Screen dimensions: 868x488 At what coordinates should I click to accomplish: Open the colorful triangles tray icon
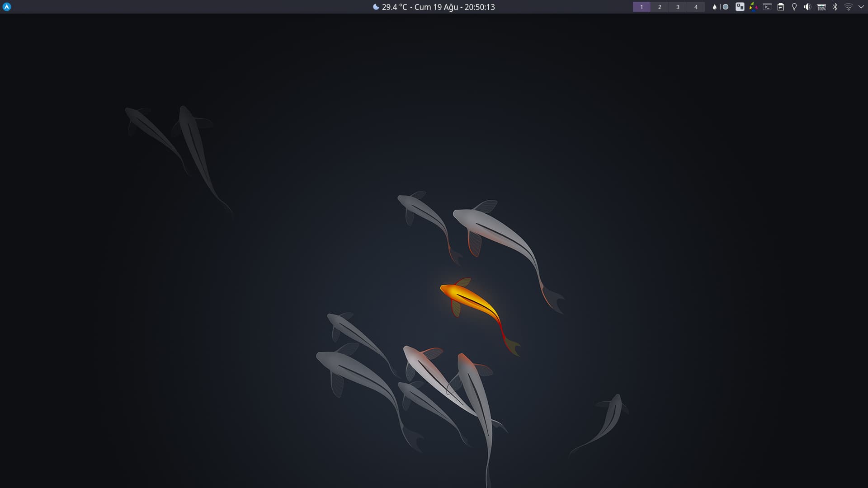pyautogui.click(x=754, y=7)
